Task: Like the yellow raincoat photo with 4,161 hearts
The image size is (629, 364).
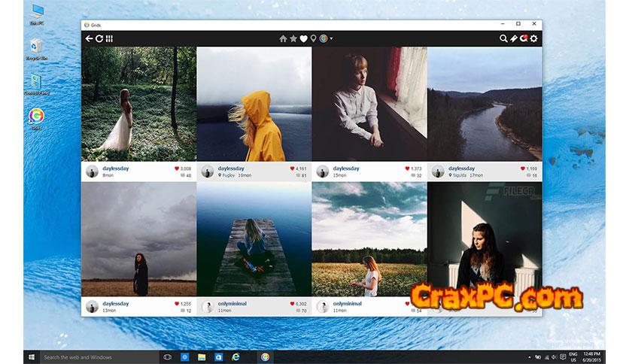Action: [293, 168]
